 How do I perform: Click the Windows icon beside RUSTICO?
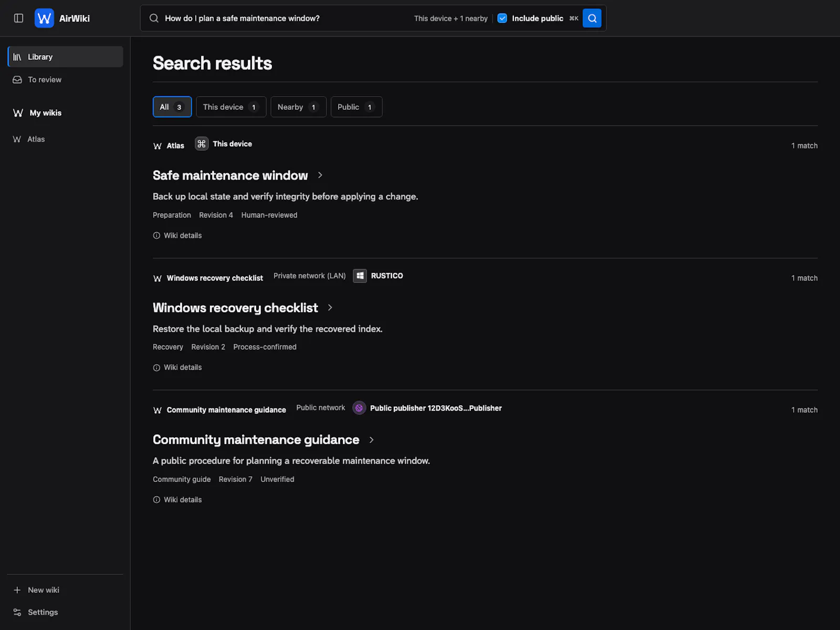pos(360,276)
